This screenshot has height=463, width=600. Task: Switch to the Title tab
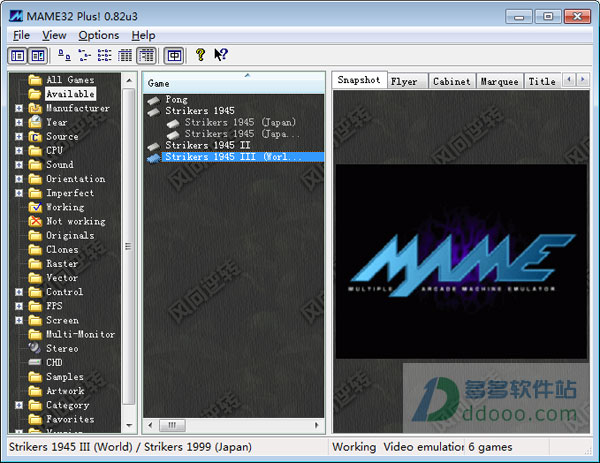tap(542, 82)
